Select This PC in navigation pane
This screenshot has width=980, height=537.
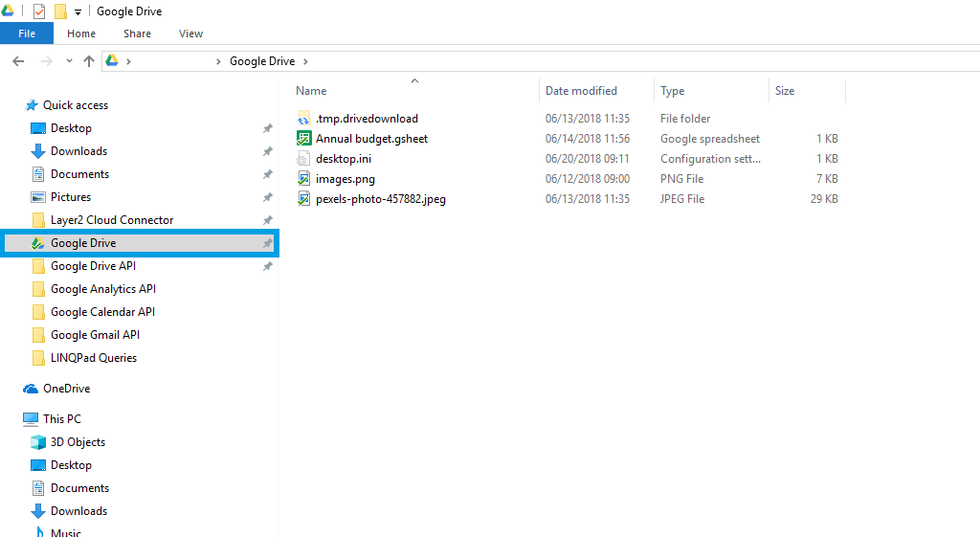pyautogui.click(x=62, y=419)
